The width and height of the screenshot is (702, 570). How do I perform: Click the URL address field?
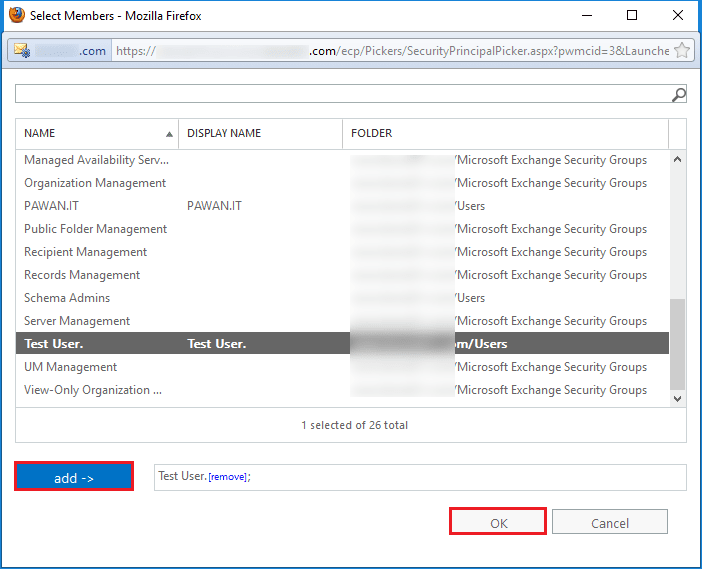(392, 51)
